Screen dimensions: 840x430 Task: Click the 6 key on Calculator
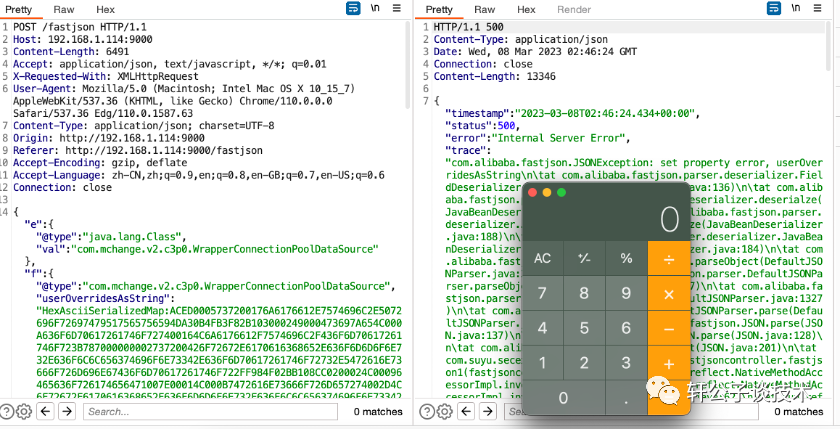(626, 329)
